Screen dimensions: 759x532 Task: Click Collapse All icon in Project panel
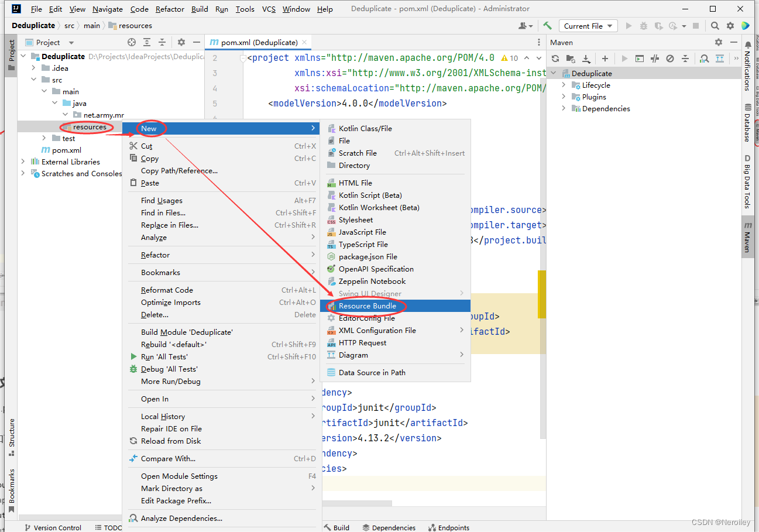coord(162,42)
